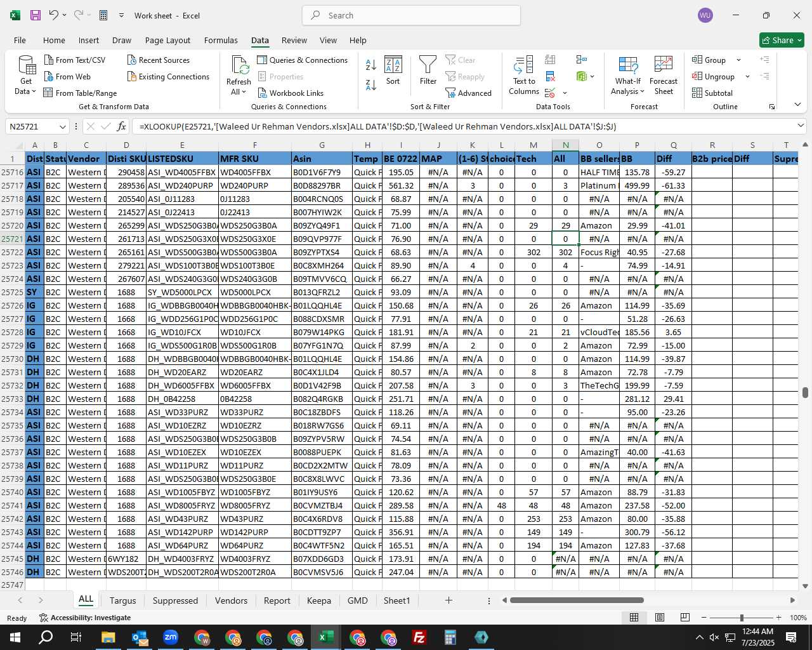The image size is (812, 650).
Task: Switch to the Review ribbon tab
Action: 294,40
